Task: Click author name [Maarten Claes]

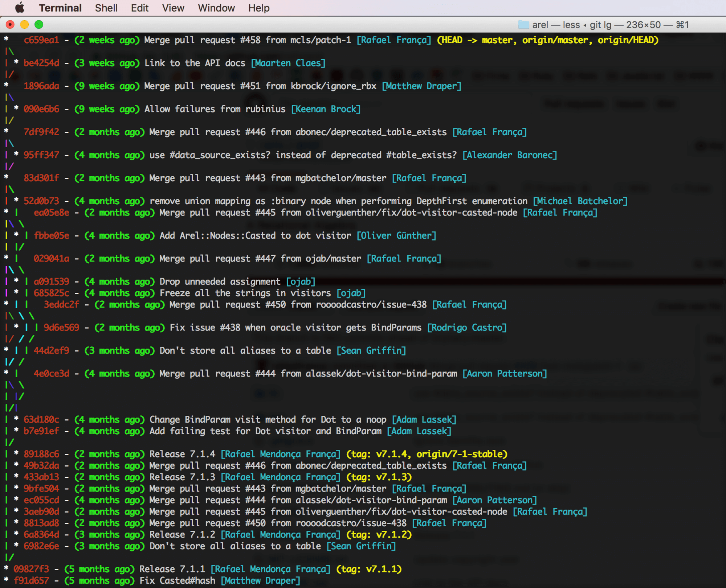Action: pyautogui.click(x=288, y=63)
